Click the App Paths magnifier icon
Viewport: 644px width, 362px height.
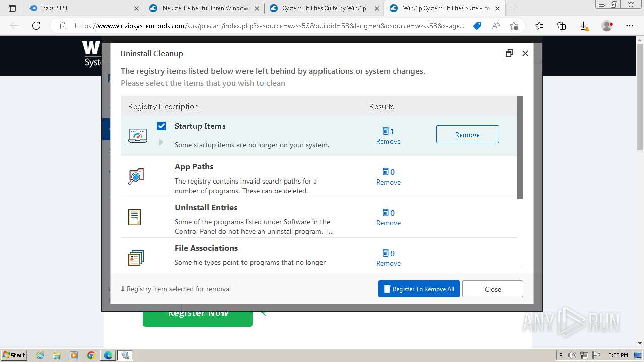(136, 176)
